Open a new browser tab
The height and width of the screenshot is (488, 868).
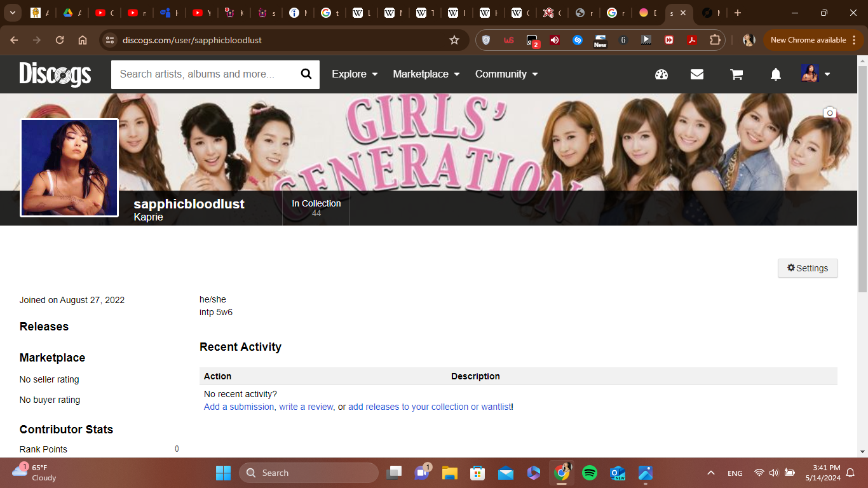pyautogui.click(x=737, y=13)
